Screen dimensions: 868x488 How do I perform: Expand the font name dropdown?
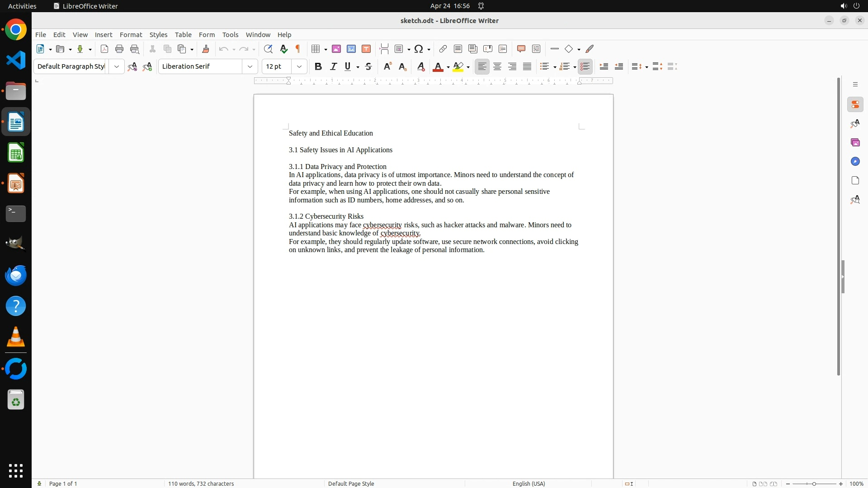pyautogui.click(x=250, y=66)
